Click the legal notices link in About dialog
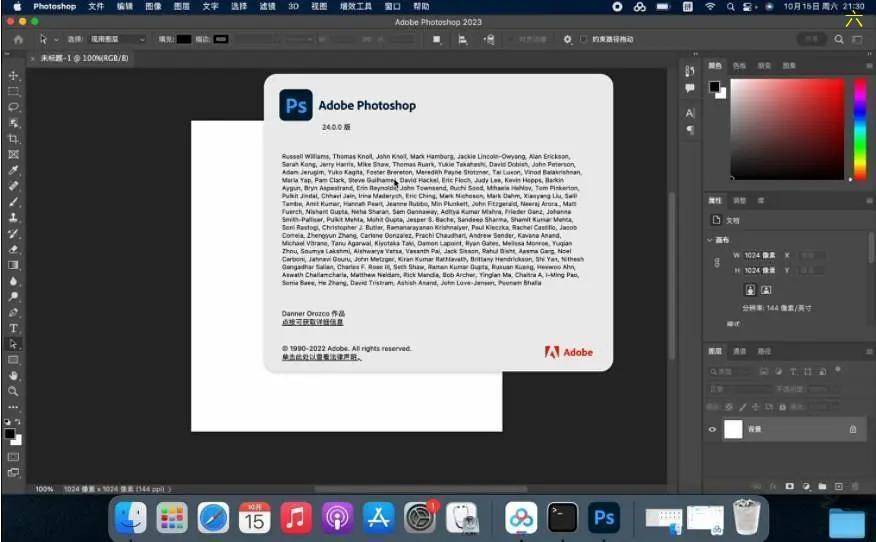This screenshot has height=542, width=876. point(321,356)
